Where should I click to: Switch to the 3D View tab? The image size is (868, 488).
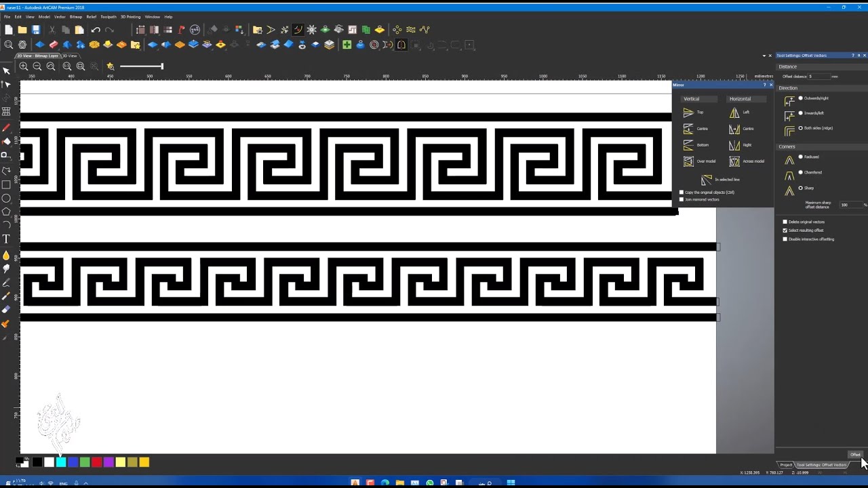click(x=69, y=56)
